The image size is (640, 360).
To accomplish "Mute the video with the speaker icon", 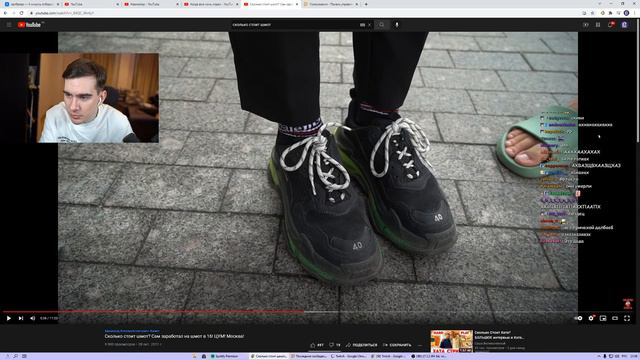I will point(33,318).
